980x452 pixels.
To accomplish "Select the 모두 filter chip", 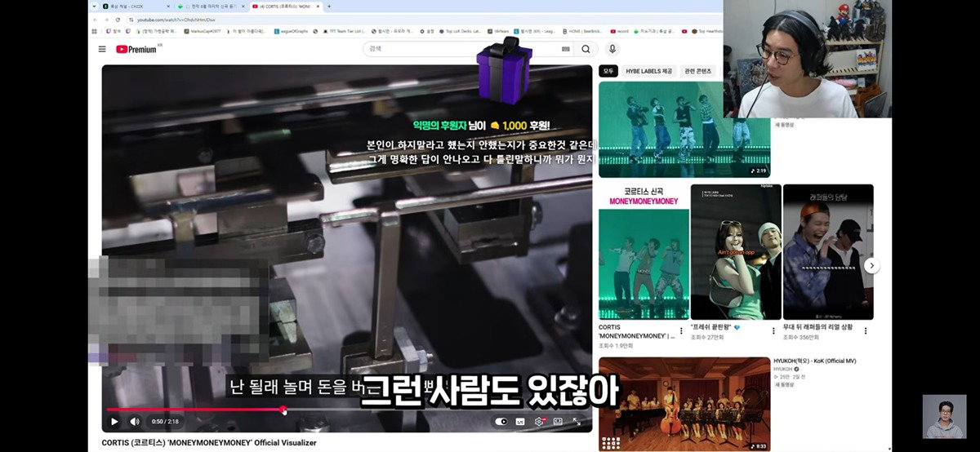I will [608, 71].
